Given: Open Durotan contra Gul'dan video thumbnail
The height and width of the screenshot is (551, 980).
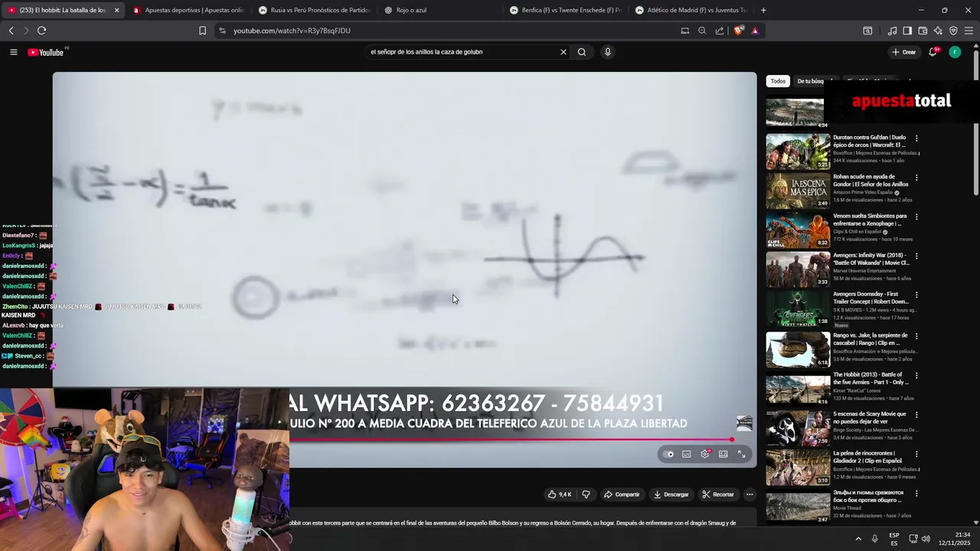Looking at the screenshot, I should click(798, 152).
